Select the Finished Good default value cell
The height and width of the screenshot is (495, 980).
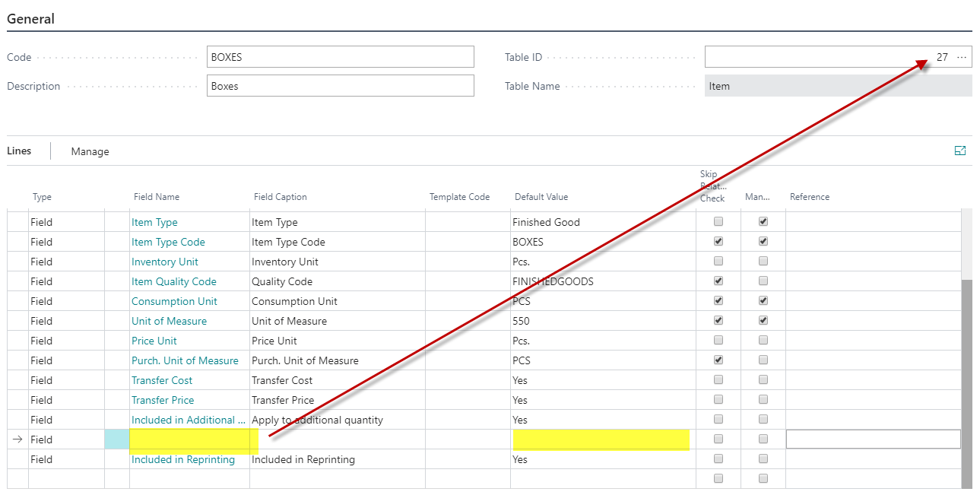(x=603, y=222)
